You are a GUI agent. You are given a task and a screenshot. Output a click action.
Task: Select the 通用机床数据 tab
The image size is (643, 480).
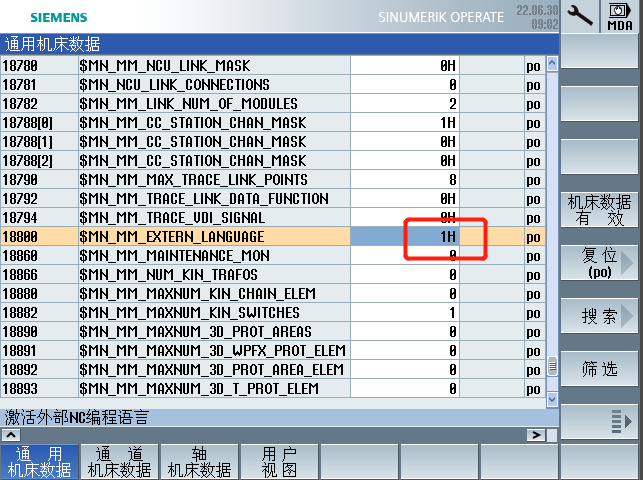(x=40, y=462)
